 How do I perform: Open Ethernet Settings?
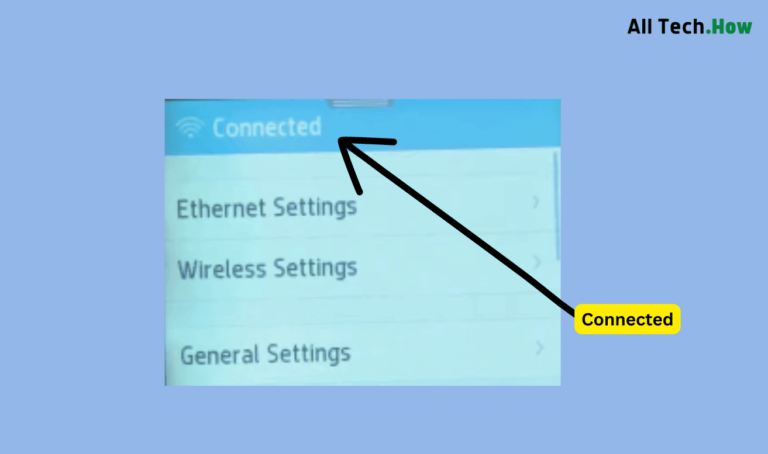(x=360, y=208)
